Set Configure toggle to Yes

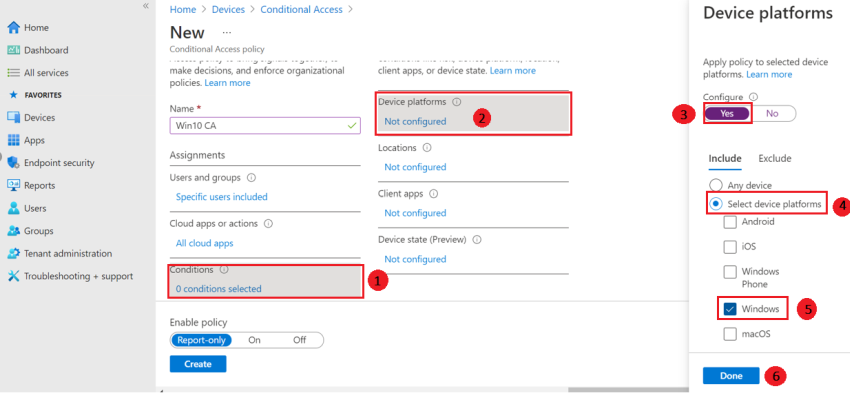tap(727, 113)
